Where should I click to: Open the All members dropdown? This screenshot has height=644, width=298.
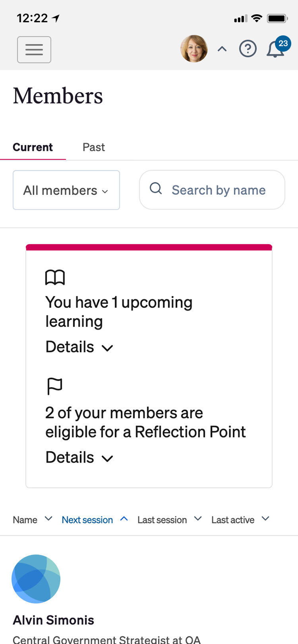click(x=66, y=190)
